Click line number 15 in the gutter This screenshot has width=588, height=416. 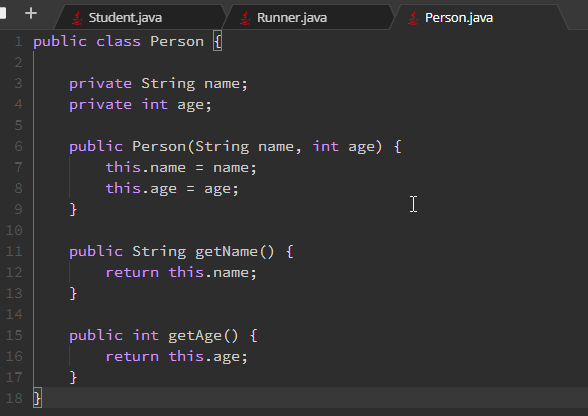tap(14, 335)
